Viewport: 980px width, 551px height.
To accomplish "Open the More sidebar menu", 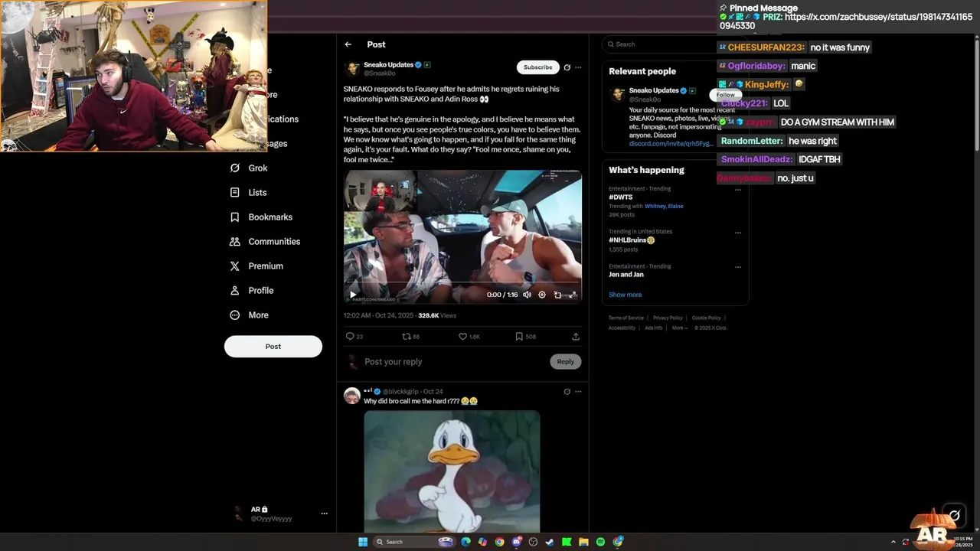I will tap(250, 315).
